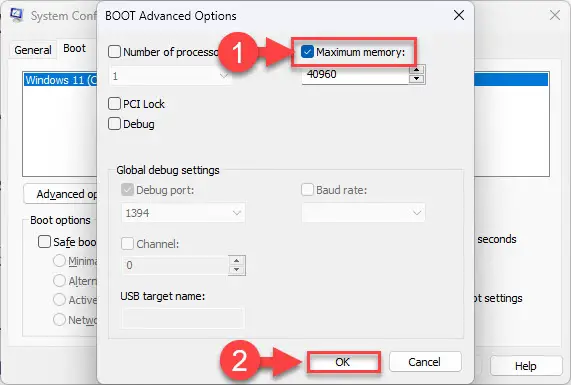
Task: Increment the Channel value spinner
Action: [237, 260]
